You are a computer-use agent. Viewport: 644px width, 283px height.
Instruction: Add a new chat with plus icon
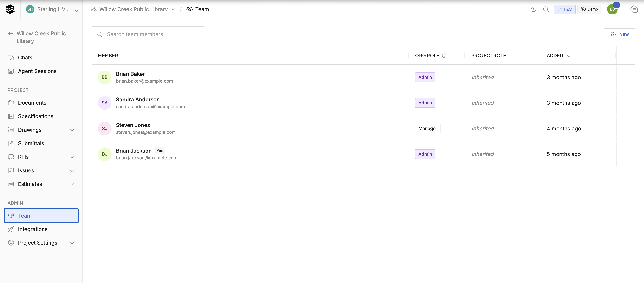point(72,58)
